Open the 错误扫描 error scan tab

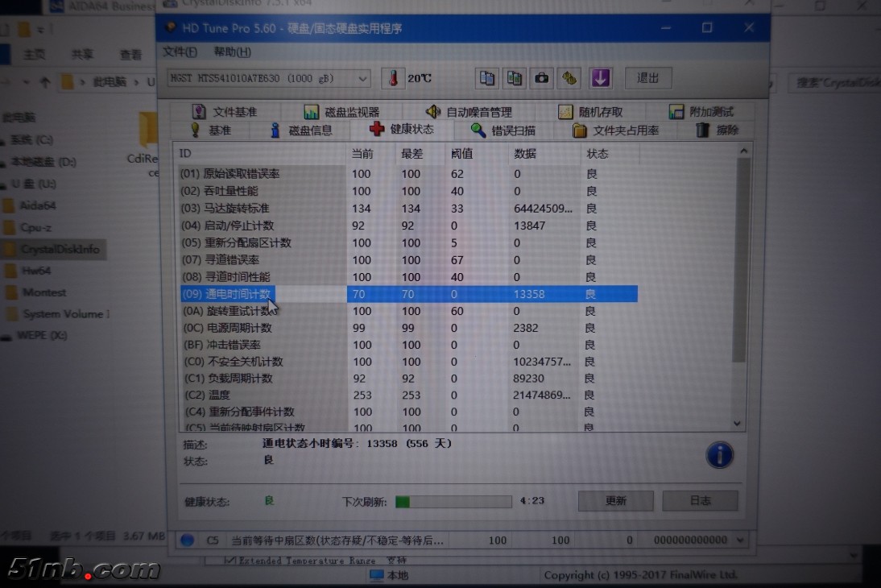(x=503, y=130)
